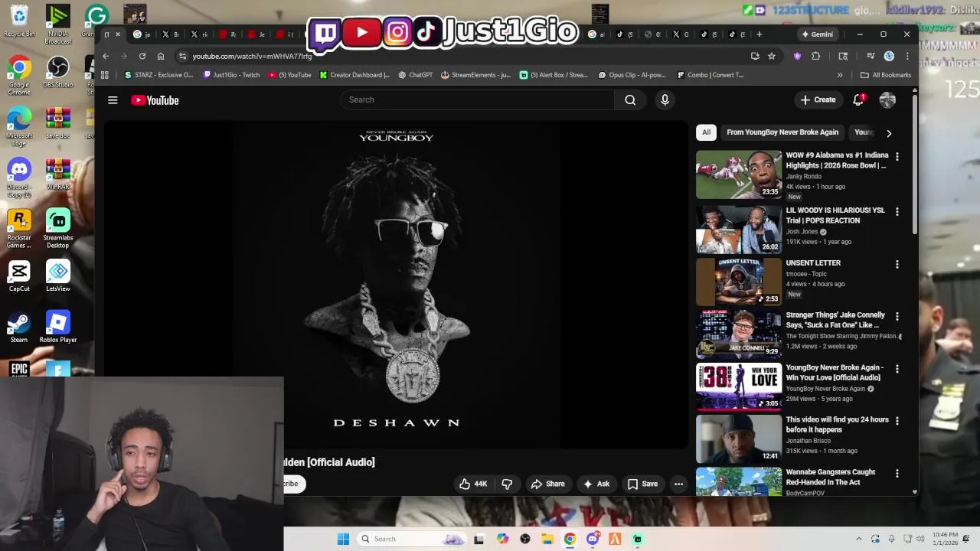Like the video with 44K likes
The height and width of the screenshot is (551, 980).
[473, 484]
